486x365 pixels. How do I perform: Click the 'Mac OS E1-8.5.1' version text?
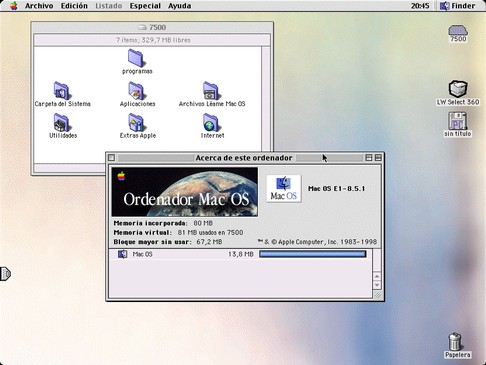coord(337,189)
